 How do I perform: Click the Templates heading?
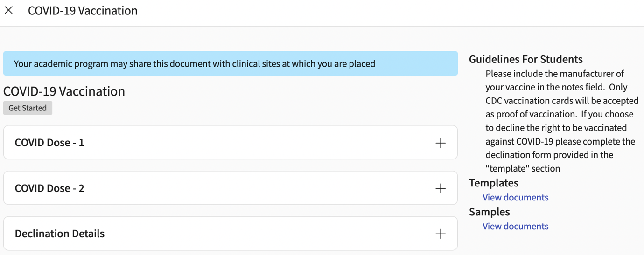coord(493,183)
